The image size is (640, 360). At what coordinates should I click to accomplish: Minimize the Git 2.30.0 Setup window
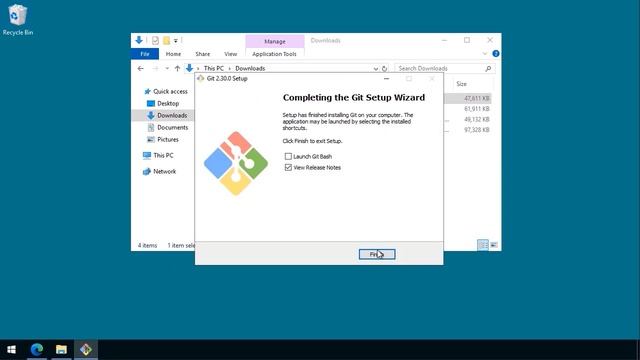click(x=386, y=78)
